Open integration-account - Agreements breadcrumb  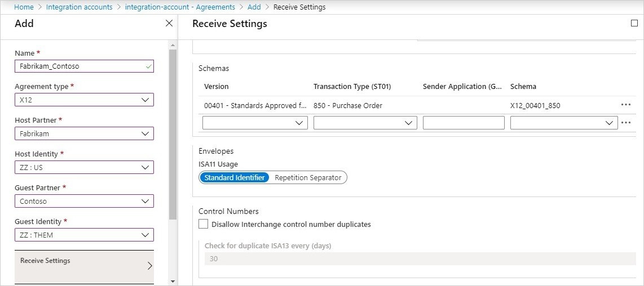pos(180,7)
